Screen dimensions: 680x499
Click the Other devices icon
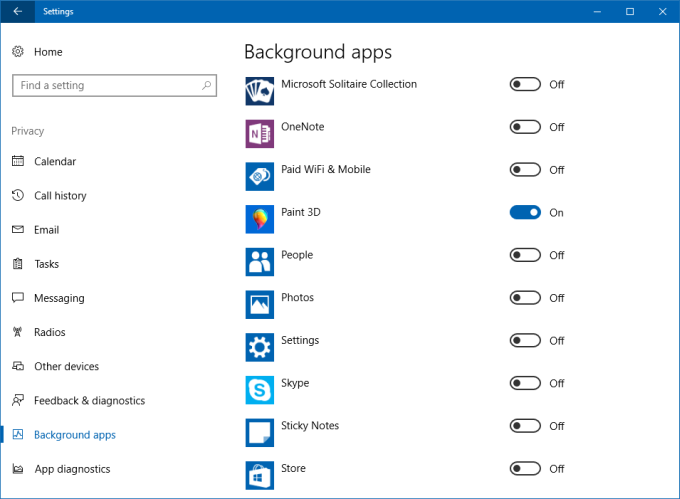click(18, 366)
